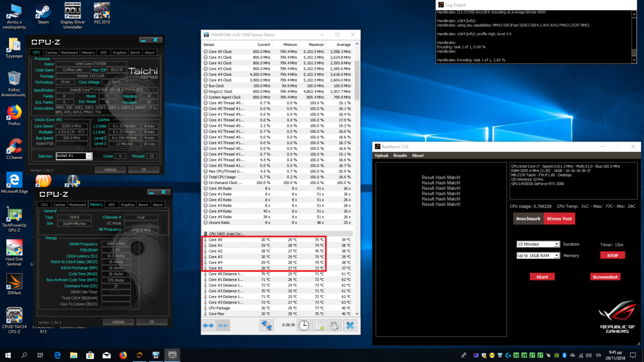Open Microsoft Store from taskbar
The height and width of the screenshot is (362, 644).
[90, 355]
